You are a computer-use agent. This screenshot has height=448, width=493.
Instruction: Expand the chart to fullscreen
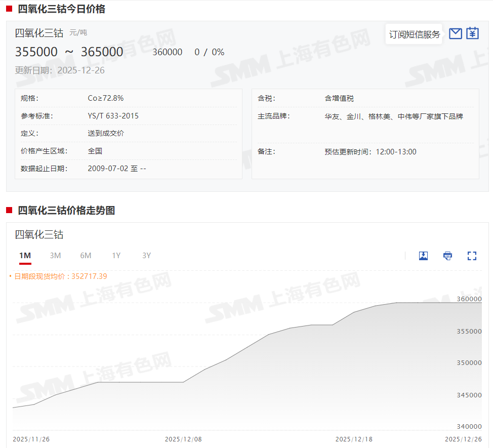pos(472,256)
